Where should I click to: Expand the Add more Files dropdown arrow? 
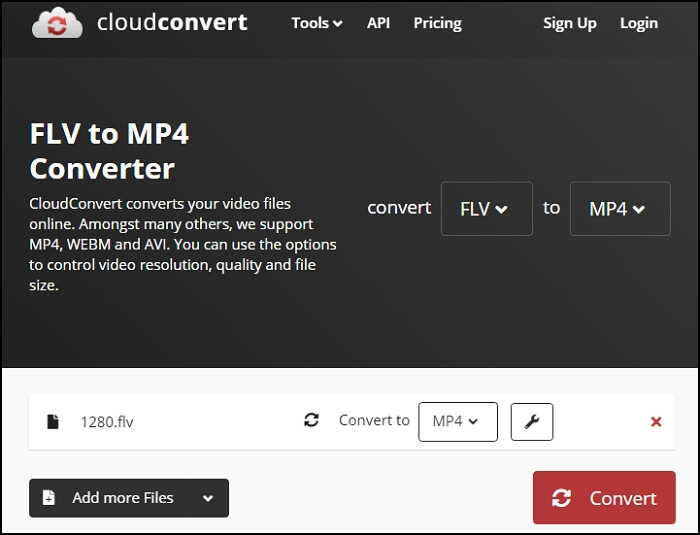tap(208, 498)
